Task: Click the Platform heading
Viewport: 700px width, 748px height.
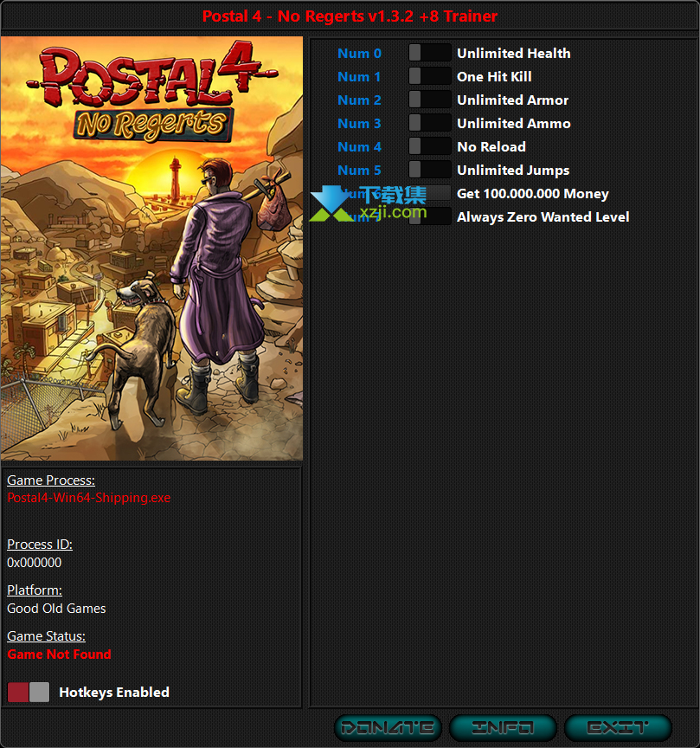Action: click(x=35, y=590)
